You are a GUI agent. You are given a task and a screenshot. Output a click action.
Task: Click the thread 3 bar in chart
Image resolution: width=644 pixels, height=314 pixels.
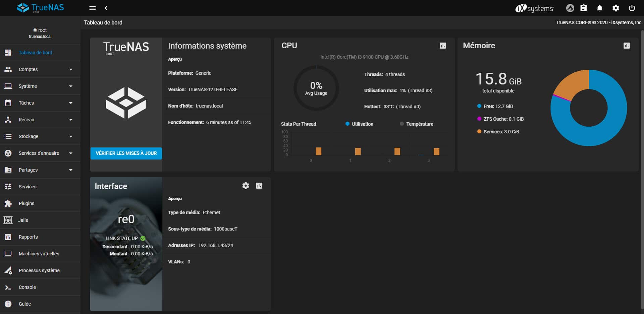click(436, 151)
